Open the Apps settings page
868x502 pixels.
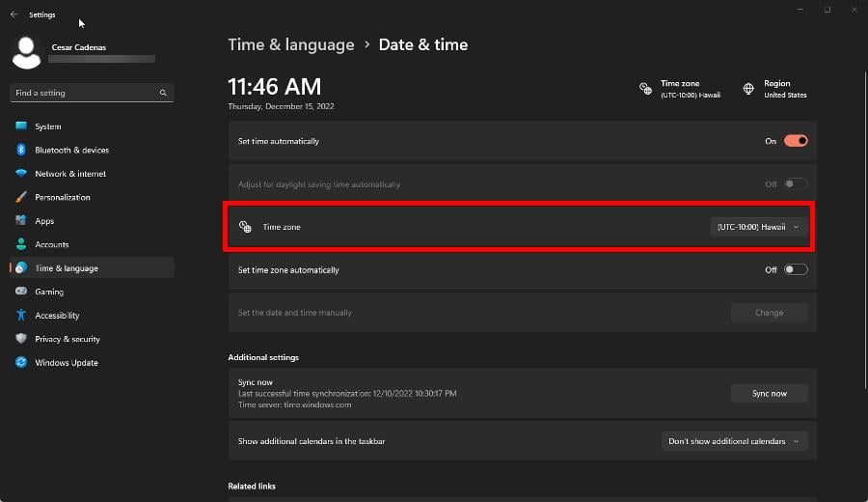pyautogui.click(x=92, y=220)
